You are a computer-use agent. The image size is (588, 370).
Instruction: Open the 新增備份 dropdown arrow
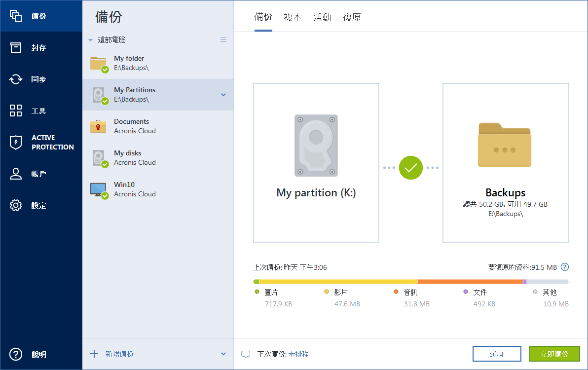pyautogui.click(x=223, y=354)
